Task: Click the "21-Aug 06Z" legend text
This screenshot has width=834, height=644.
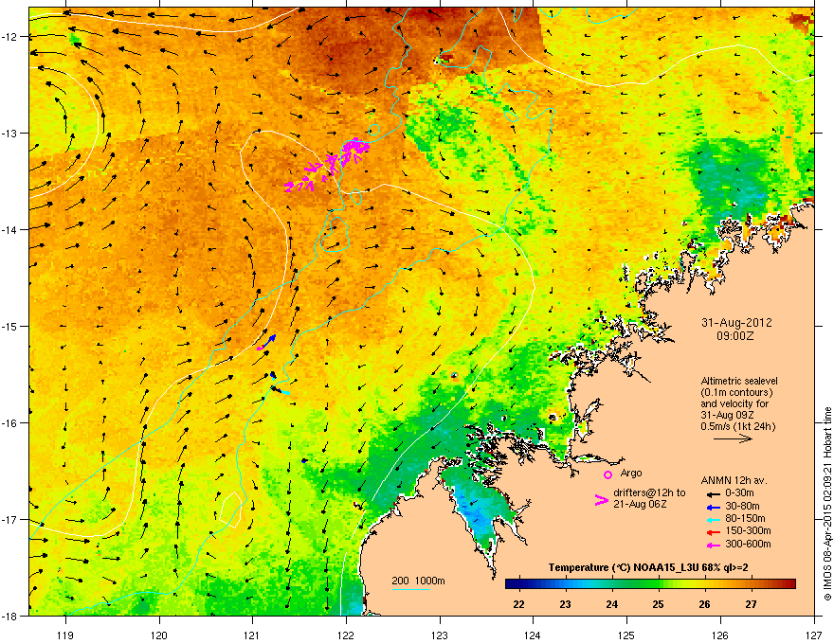Action: [640, 504]
